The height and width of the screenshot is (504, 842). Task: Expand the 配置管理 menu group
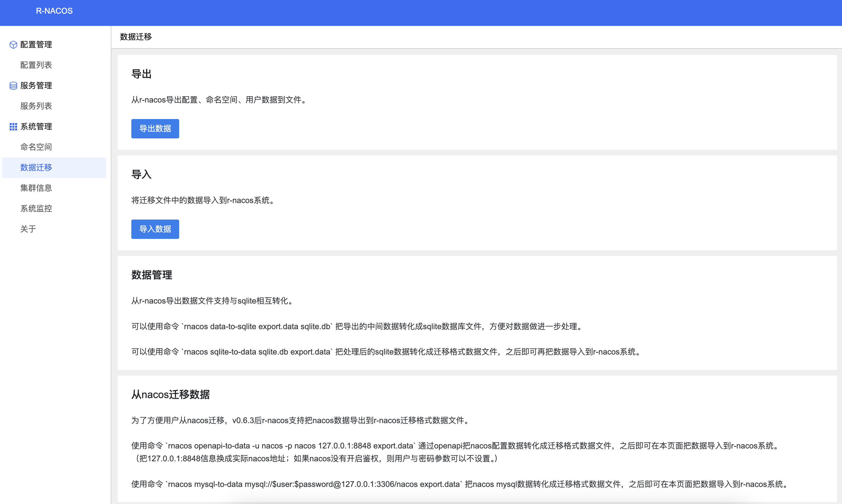[x=36, y=45]
